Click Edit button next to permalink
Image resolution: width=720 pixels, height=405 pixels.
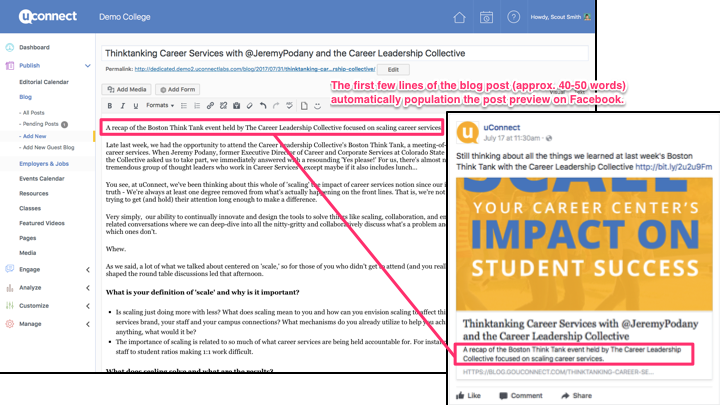pyautogui.click(x=392, y=69)
